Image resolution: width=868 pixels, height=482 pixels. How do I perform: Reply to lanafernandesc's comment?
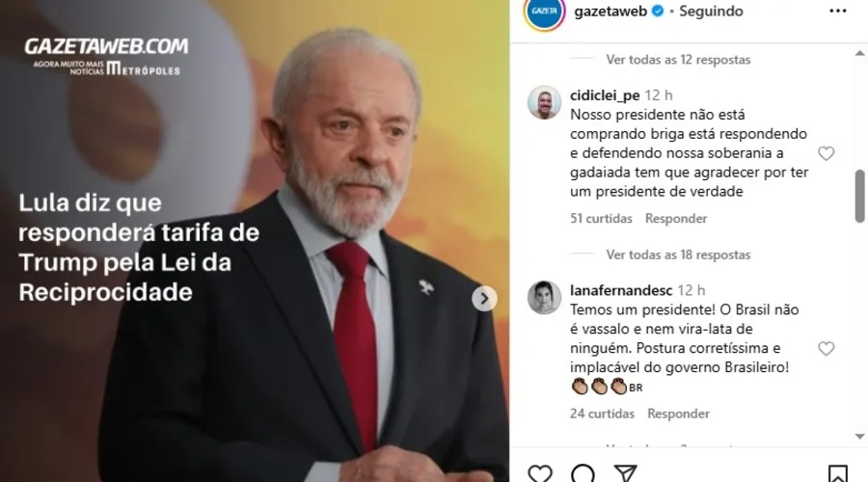(678, 414)
